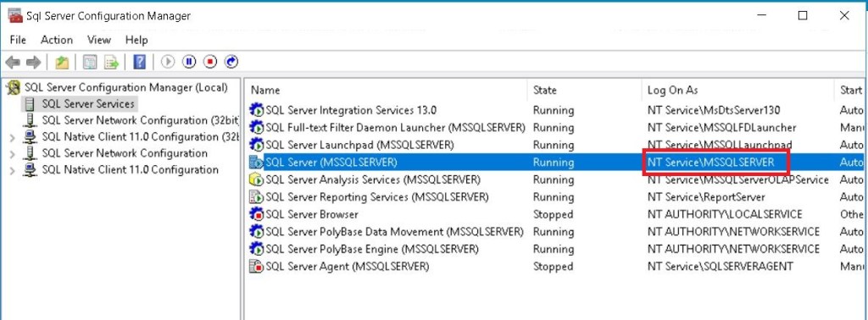Click the Back arrow toolbar icon
Image resolution: width=868 pixels, height=320 pixels.
tap(13, 62)
